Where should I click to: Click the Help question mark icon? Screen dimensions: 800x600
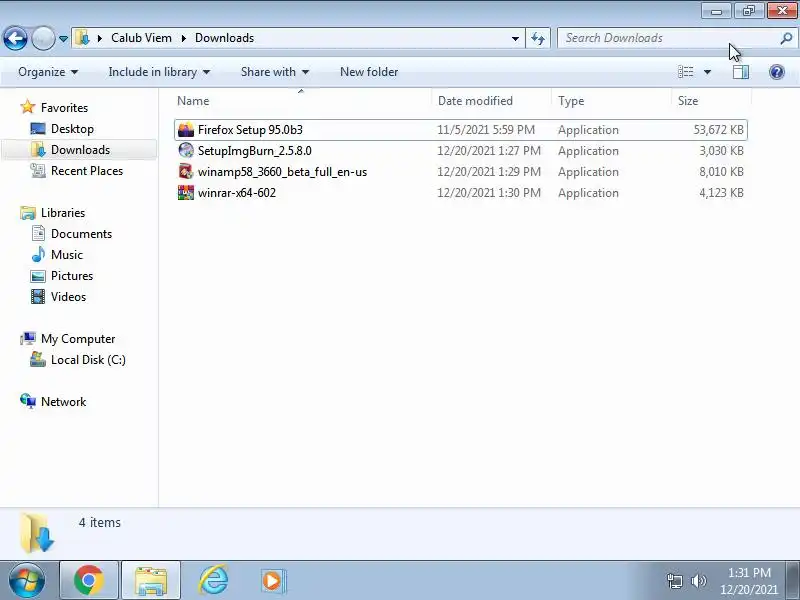pyautogui.click(x=777, y=72)
